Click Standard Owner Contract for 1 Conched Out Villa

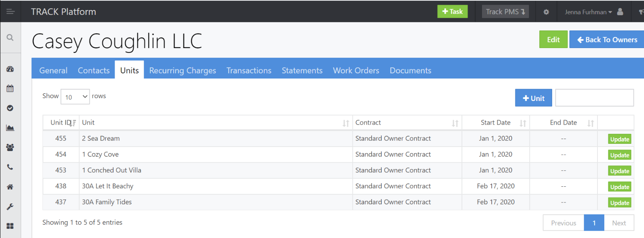pyautogui.click(x=393, y=170)
